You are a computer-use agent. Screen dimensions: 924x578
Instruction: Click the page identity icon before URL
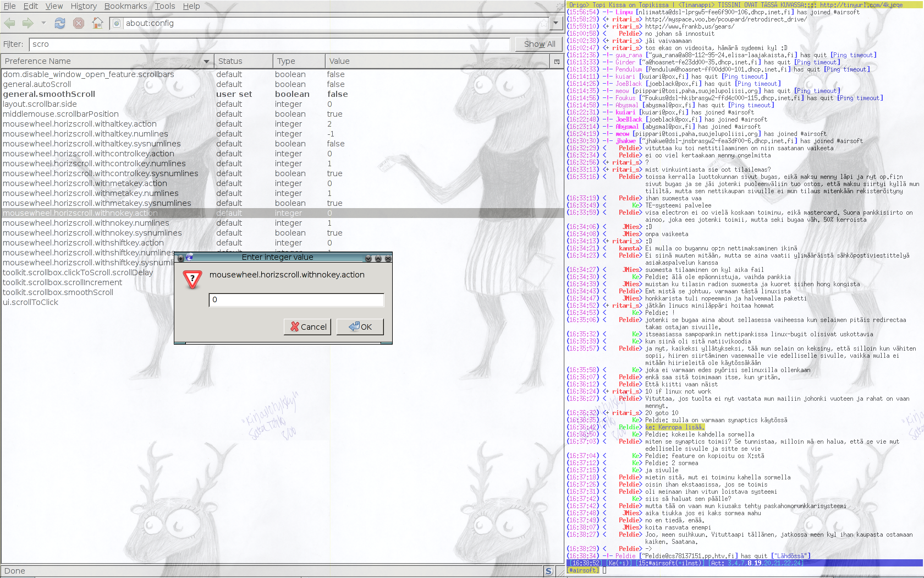pos(116,23)
